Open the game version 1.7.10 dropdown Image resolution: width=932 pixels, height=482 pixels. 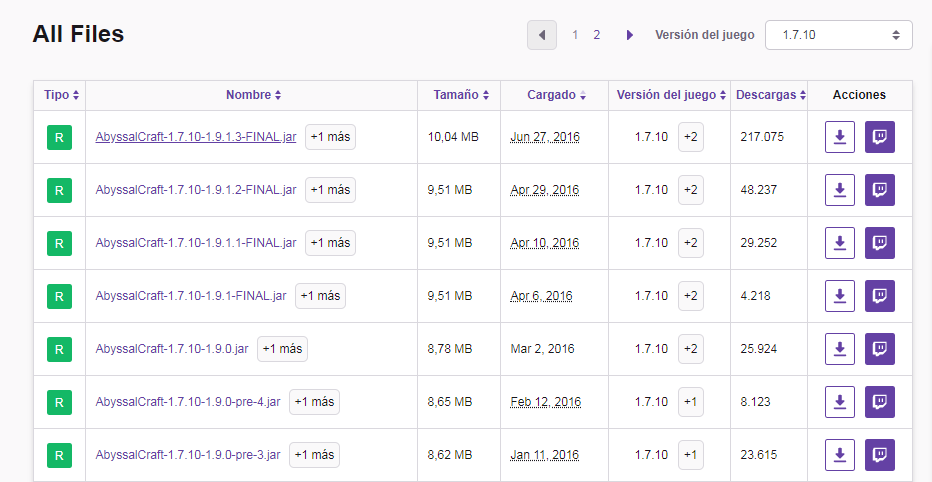pyautogui.click(x=838, y=35)
